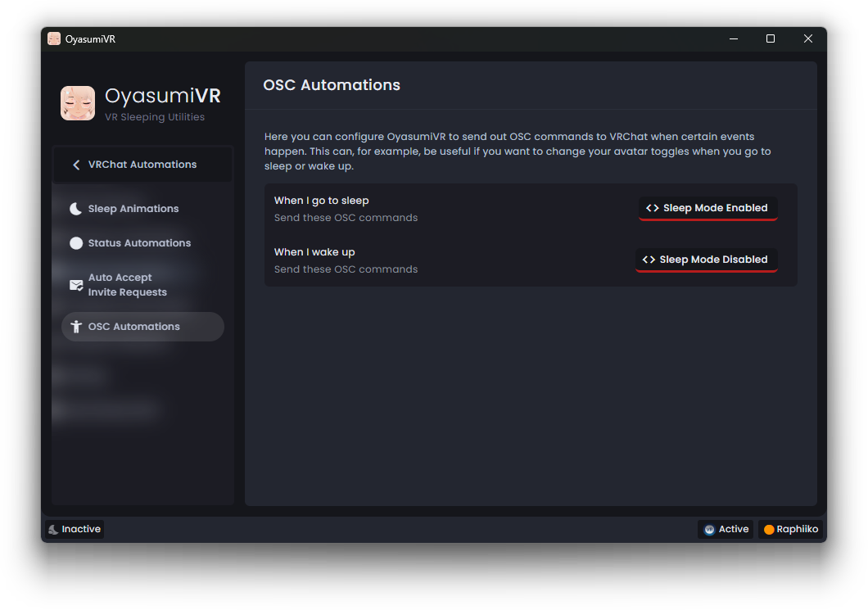Toggle Inactive sleep mode status
Viewport: 868px width, 610px height.
click(75, 529)
